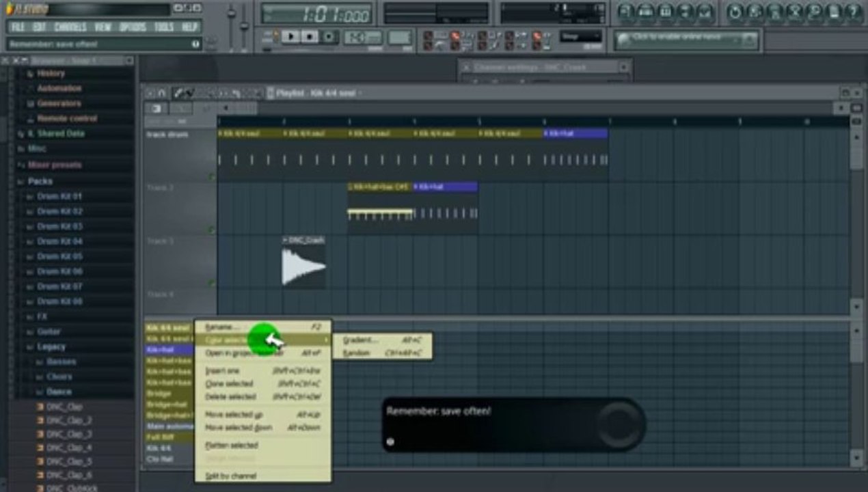Open the Playlist options menu icon
The image size is (868, 492).
[150, 93]
